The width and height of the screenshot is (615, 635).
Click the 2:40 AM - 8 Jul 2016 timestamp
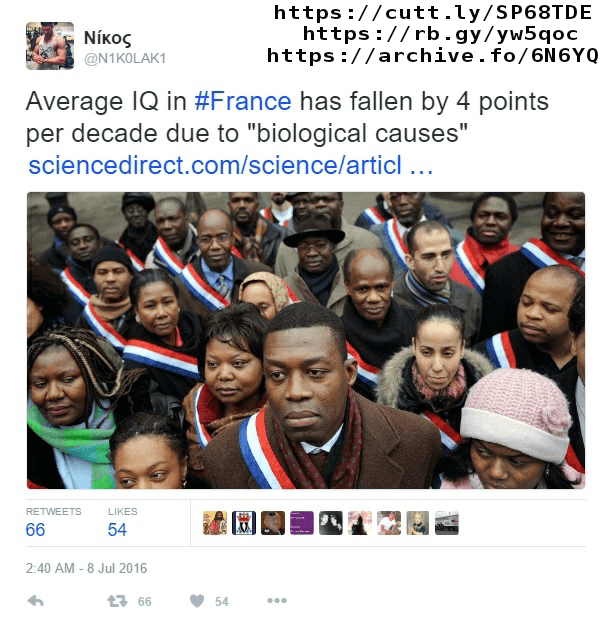pyautogui.click(x=86, y=568)
